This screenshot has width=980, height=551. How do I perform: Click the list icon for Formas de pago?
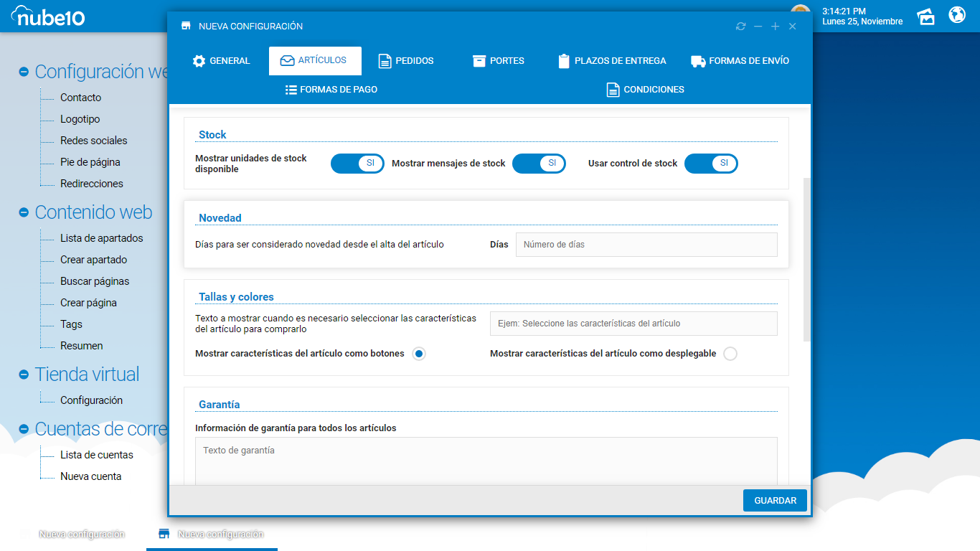pos(291,90)
